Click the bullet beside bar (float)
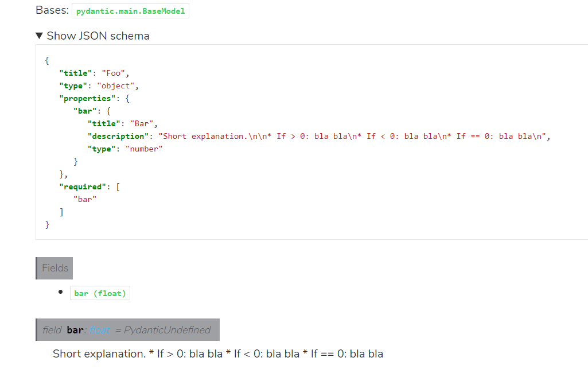The image size is (588, 373). [61, 293]
